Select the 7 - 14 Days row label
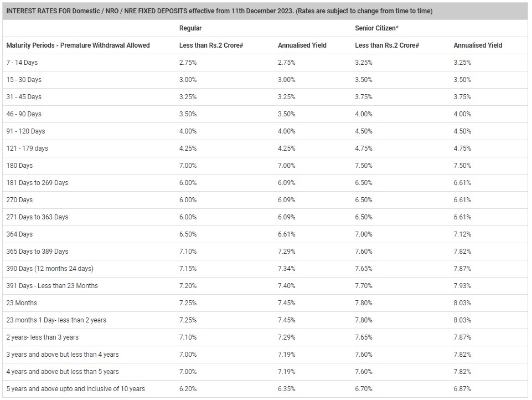 tap(22, 63)
